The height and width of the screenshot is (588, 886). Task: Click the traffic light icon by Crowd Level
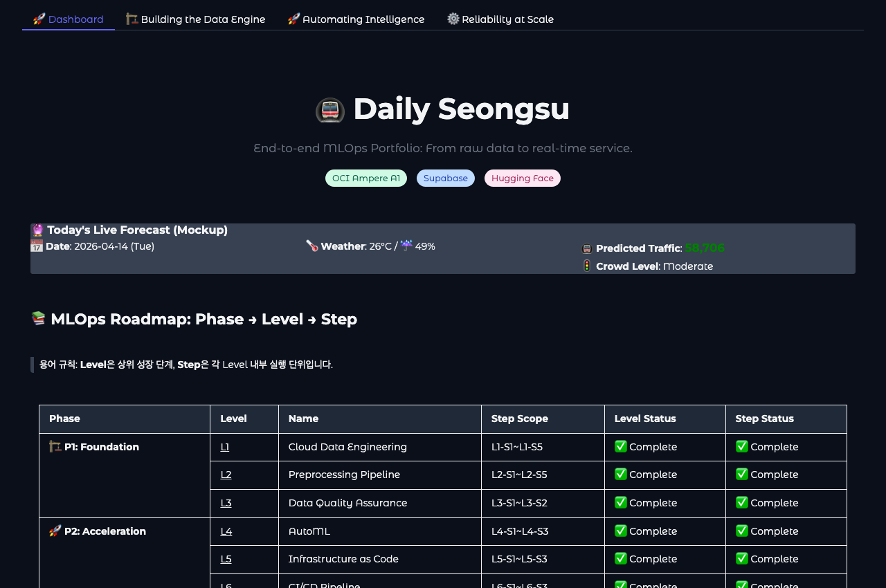click(587, 266)
